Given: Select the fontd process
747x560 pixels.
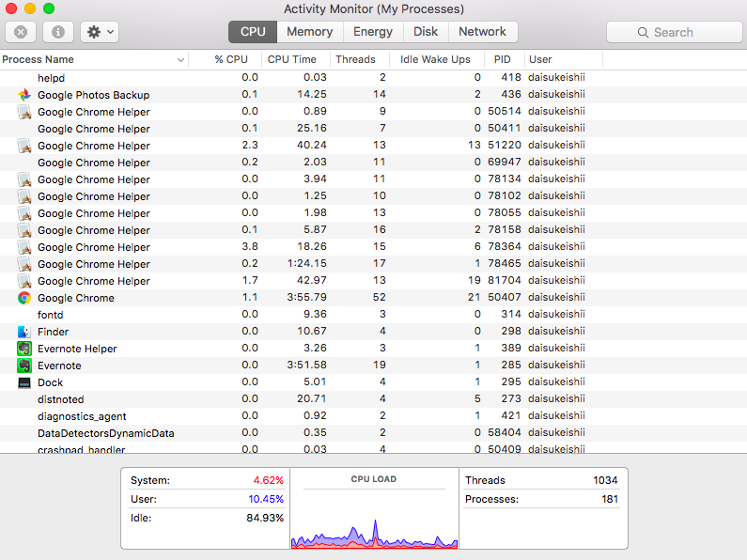Looking at the screenshot, I should pos(374,315).
